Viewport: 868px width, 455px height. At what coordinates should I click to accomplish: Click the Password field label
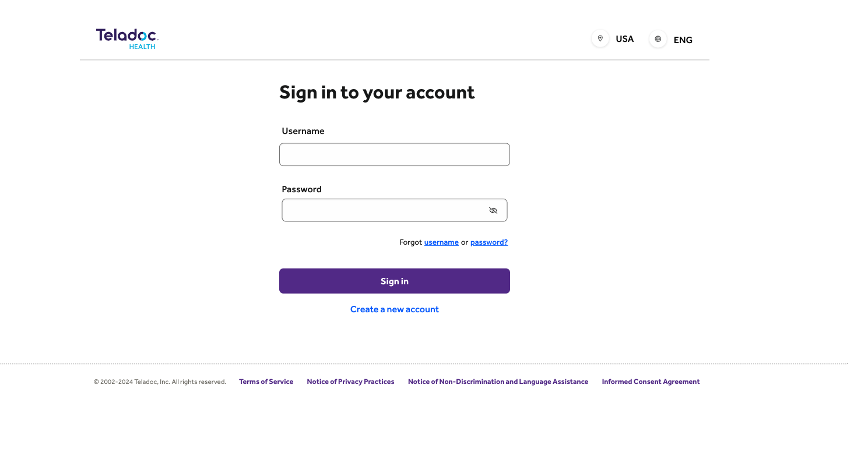301,189
